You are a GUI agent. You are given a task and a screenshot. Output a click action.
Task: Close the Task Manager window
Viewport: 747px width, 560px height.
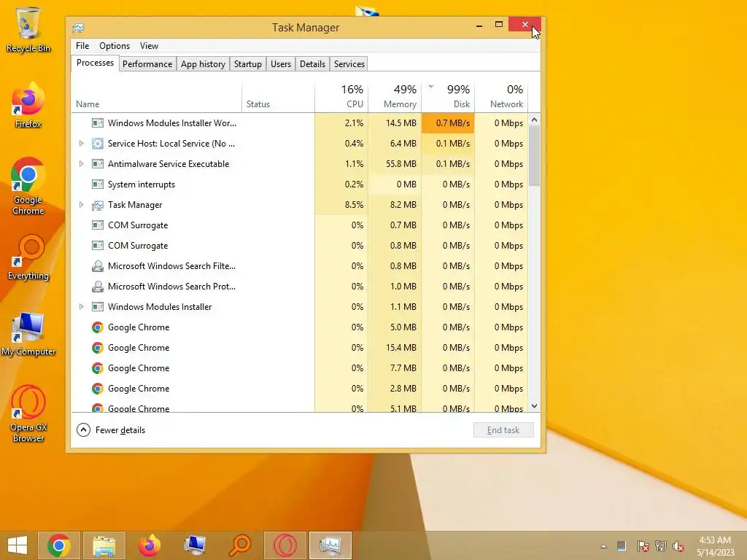(x=525, y=24)
